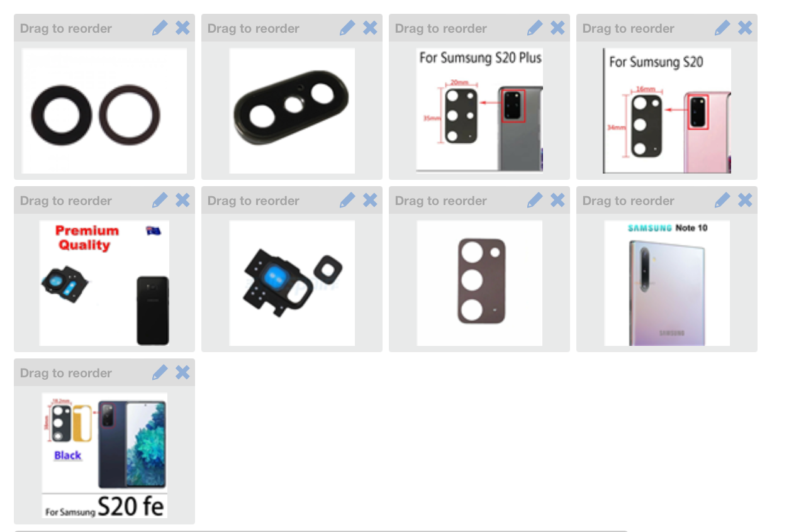Image resolution: width=789 pixels, height=532 pixels.
Task: Edit the Premium Quality image
Action: pyautogui.click(x=160, y=200)
